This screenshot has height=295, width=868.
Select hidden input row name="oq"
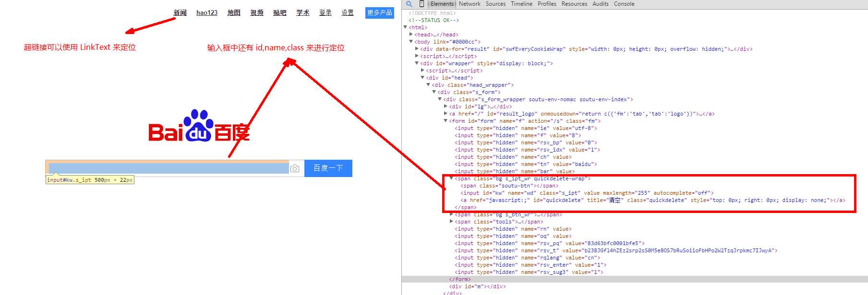coord(513,236)
